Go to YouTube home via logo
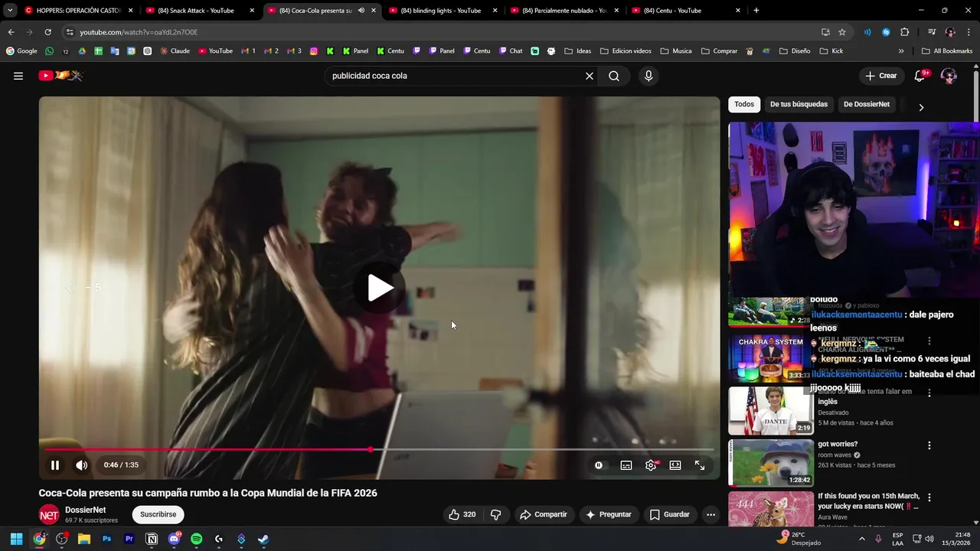Screen dimensions: 980x551 click(60, 76)
